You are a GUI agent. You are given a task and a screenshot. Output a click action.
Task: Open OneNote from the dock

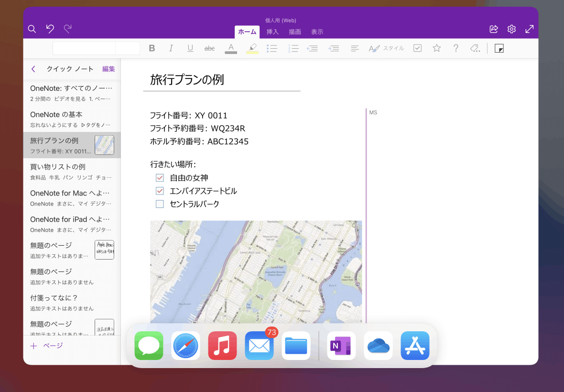[x=341, y=346]
